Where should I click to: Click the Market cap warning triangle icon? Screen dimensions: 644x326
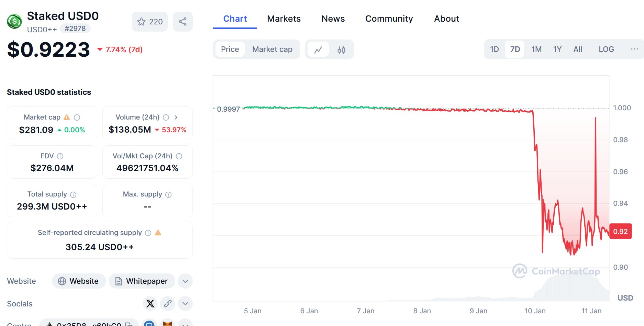click(x=67, y=117)
